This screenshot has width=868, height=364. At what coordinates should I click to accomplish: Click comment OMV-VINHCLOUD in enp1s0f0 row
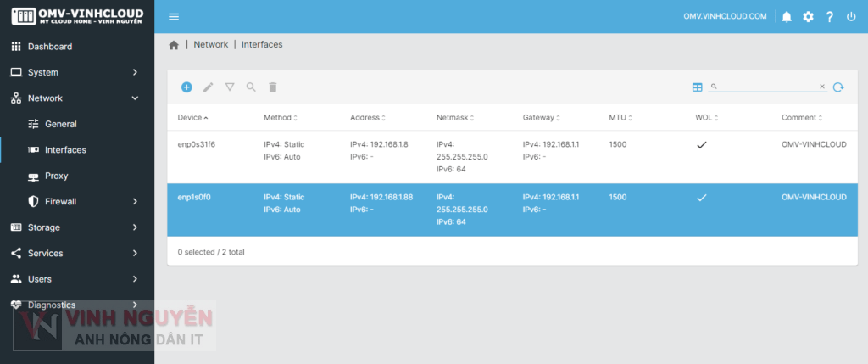pos(814,197)
